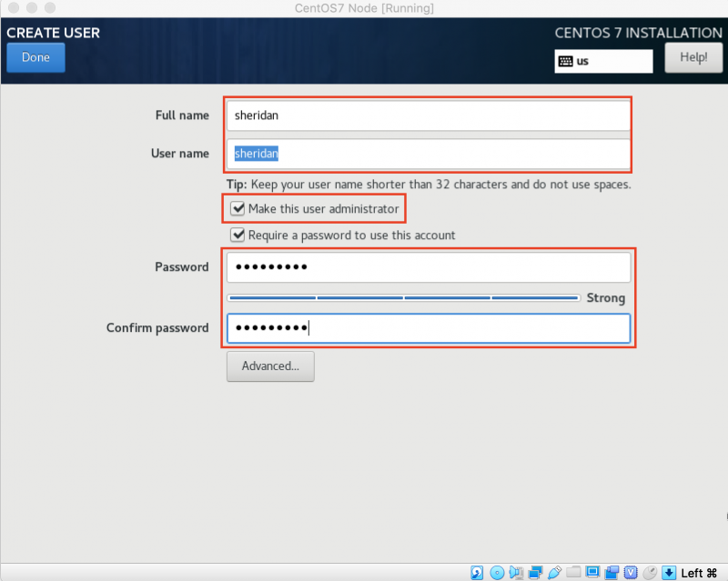728x581 pixels.
Task: Focus the Password field
Action: point(429,266)
